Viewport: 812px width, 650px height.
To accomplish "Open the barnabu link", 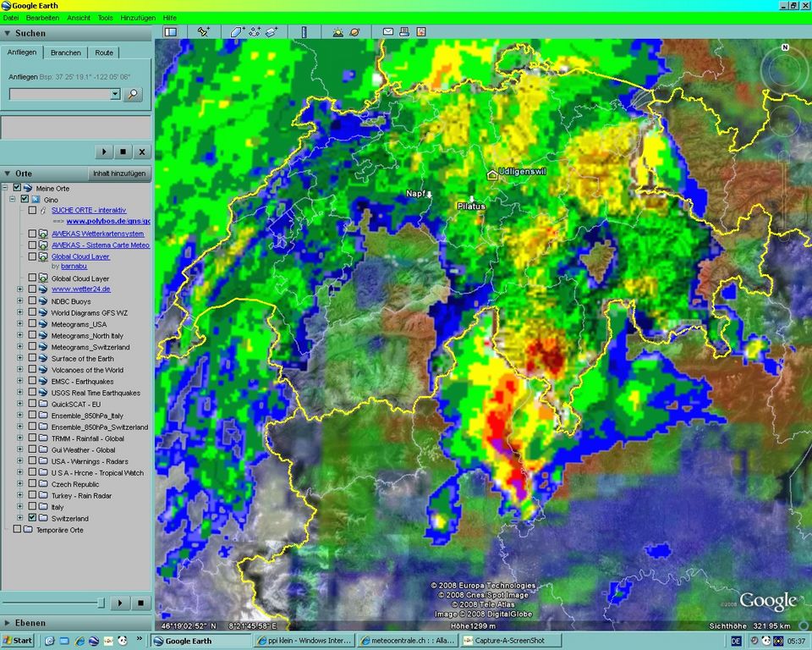I will [74, 267].
